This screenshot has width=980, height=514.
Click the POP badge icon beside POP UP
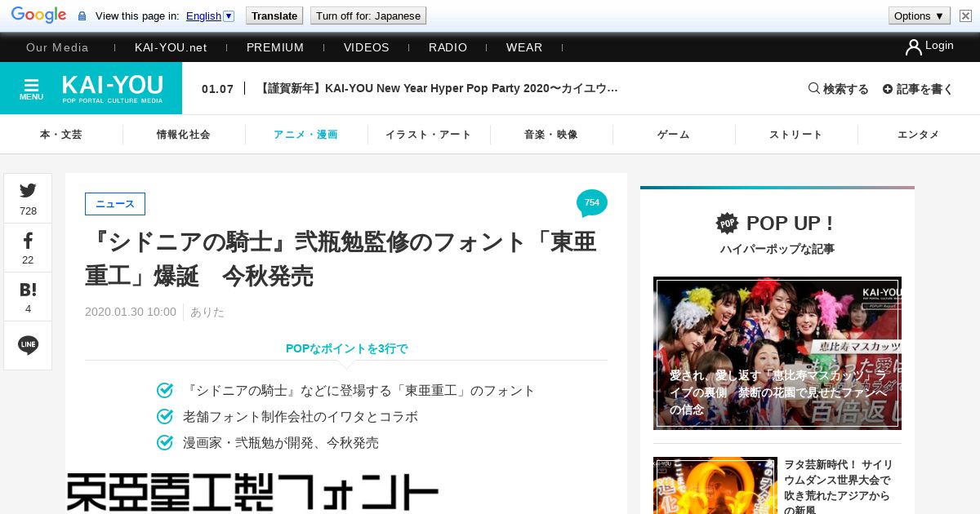point(727,223)
